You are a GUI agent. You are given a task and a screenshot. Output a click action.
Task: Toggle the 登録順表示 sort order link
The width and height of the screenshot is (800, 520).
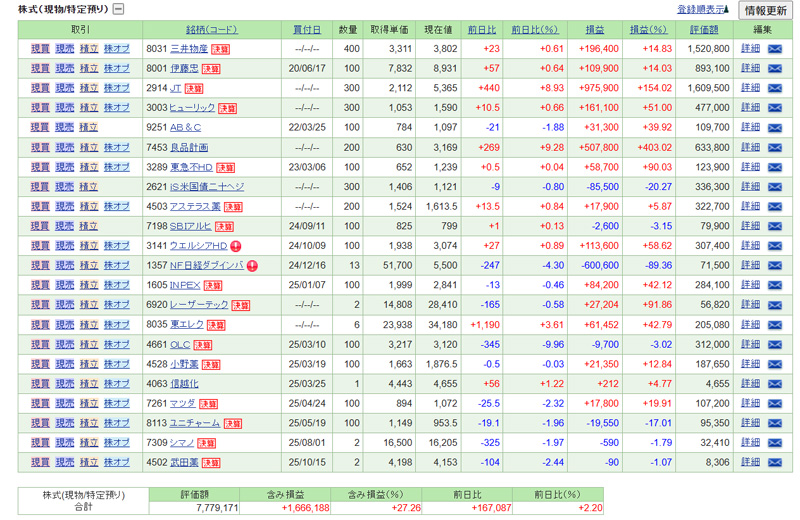point(704,9)
